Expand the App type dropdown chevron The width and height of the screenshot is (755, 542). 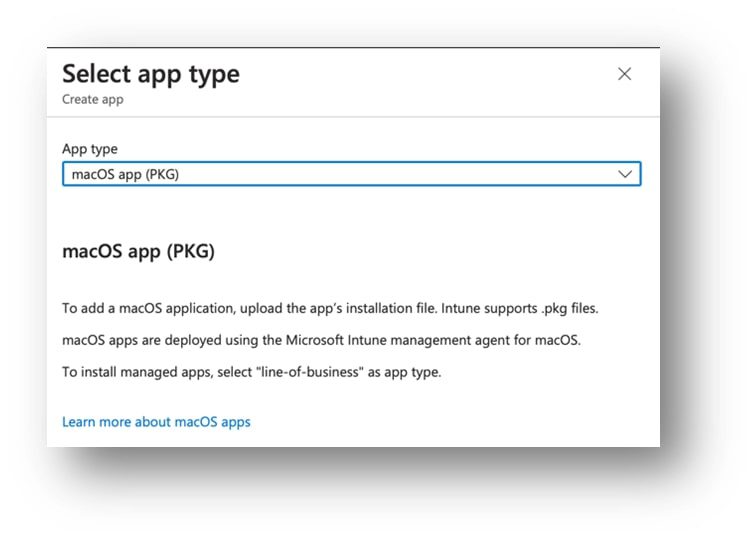click(625, 174)
